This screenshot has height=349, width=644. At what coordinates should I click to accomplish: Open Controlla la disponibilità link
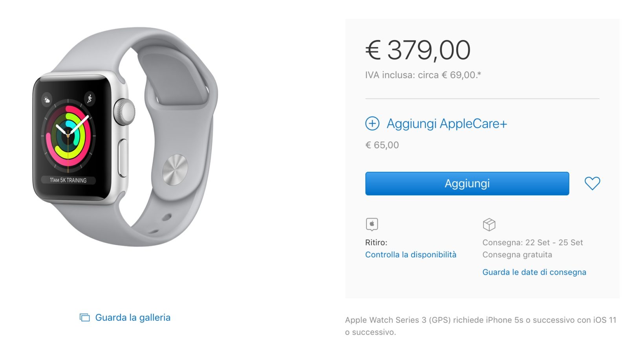coord(411,255)
